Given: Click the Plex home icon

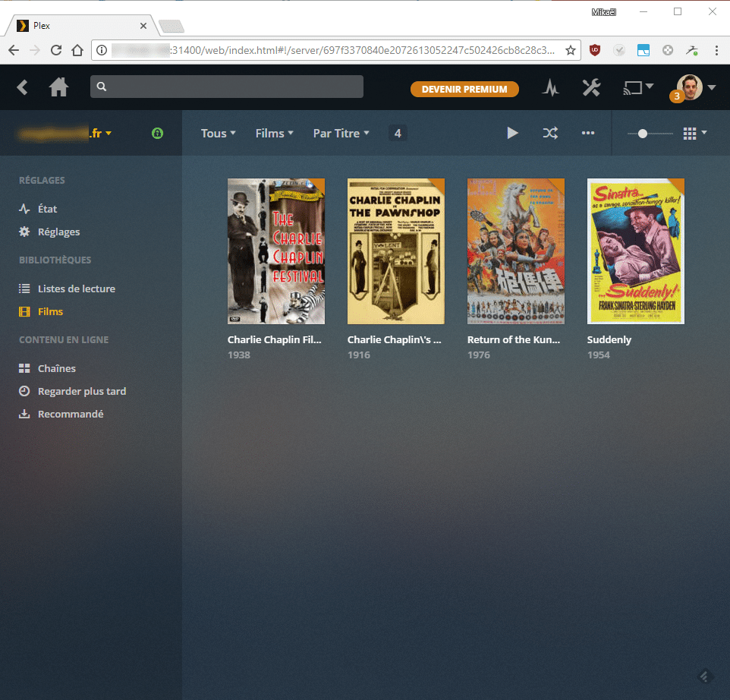Looking at the screenshot, I should (x=58, y=88).
